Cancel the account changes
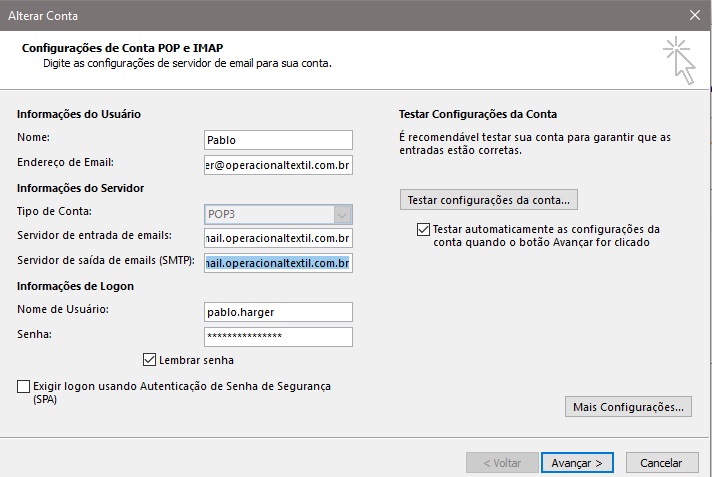Image resolution: width=712 pixels, height=477 pixels. (662, 463)
